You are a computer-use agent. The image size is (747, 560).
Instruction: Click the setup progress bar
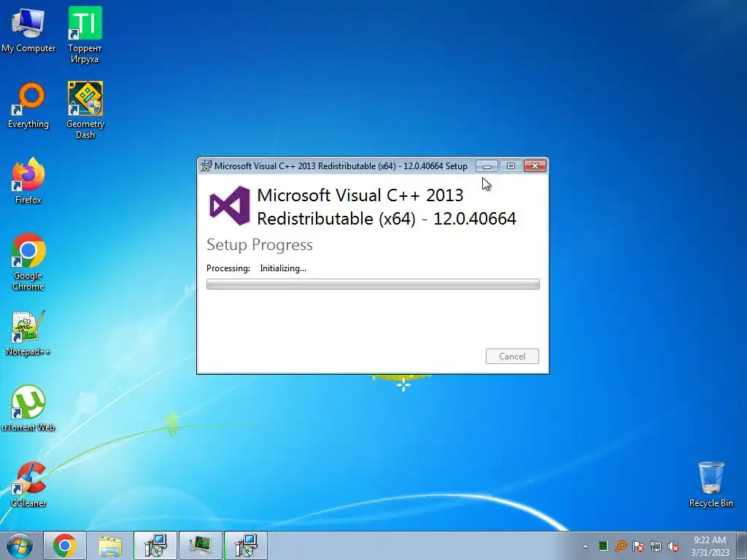pyautogui.click(x=373, y=284)
